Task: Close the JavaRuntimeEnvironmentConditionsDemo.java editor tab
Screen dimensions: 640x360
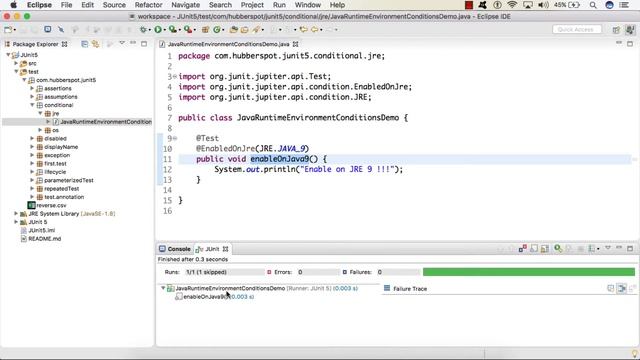Action: pos(296,44)
